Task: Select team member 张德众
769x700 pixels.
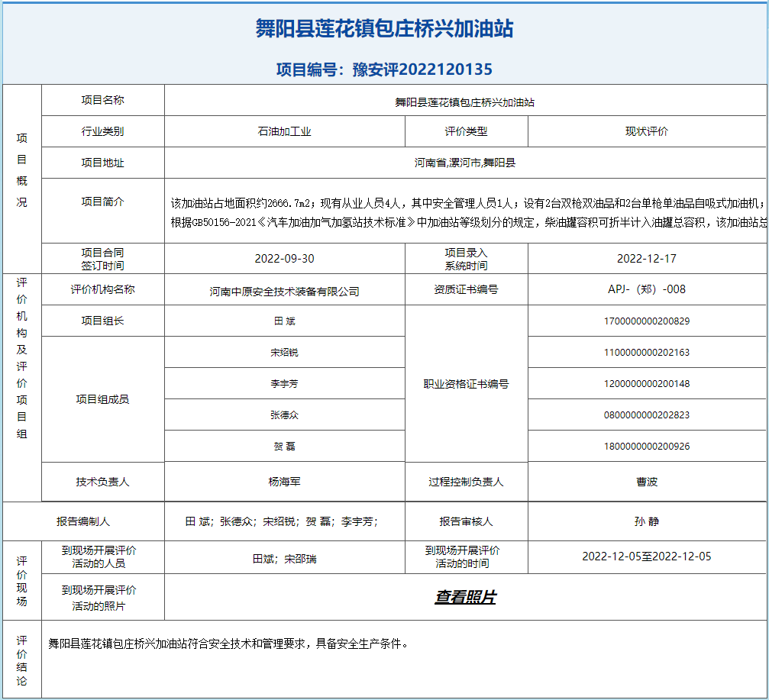Action: pyautogui.click(x=284, y=415)
